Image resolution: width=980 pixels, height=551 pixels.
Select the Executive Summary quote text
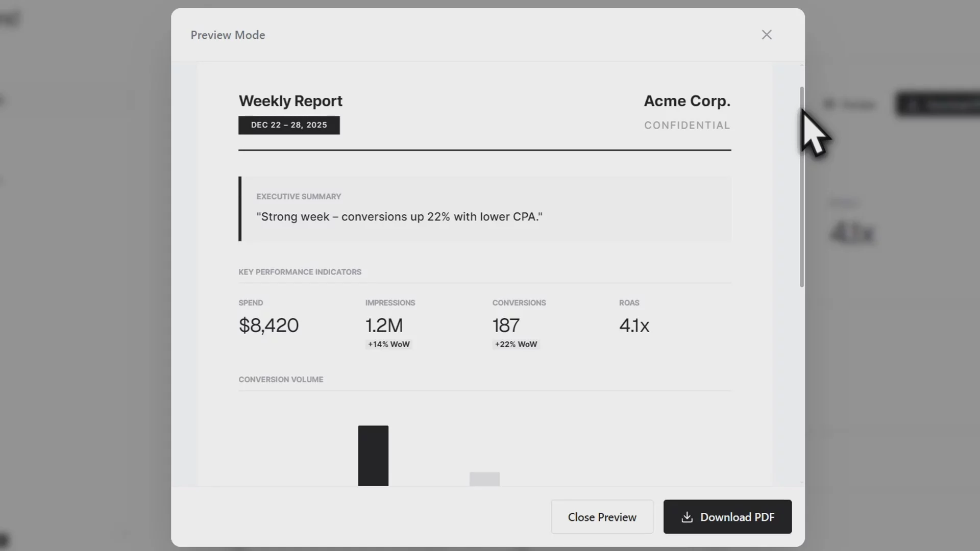point(399,216)
